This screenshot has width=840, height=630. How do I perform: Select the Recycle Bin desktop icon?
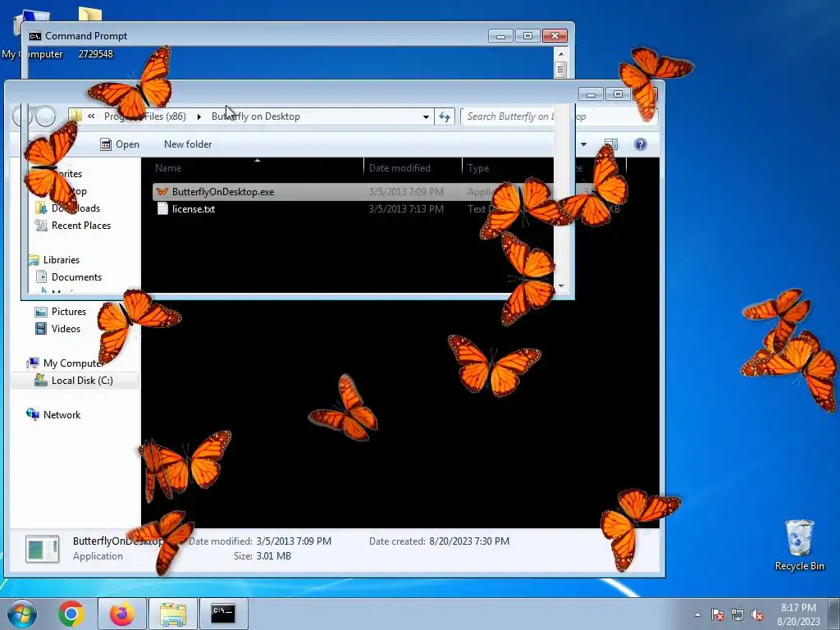pyautogui.click(x=799, y=546)
